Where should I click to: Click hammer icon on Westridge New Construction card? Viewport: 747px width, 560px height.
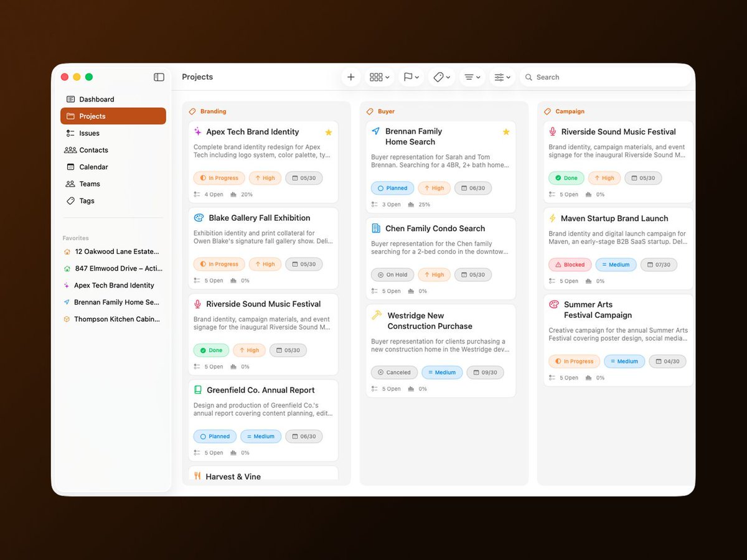point(377,315)
